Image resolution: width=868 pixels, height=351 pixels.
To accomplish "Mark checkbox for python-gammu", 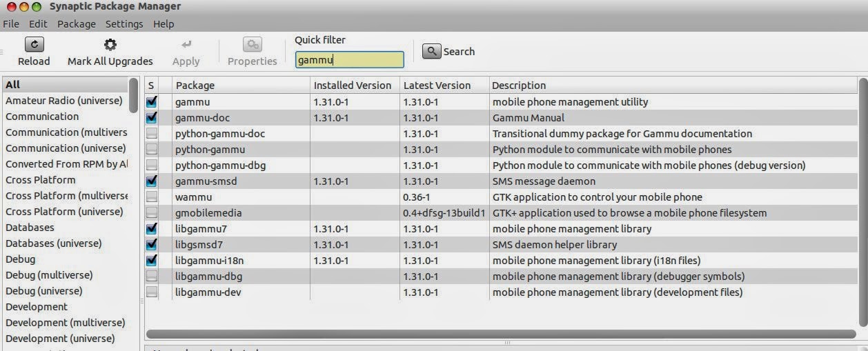I will [151, 149].
